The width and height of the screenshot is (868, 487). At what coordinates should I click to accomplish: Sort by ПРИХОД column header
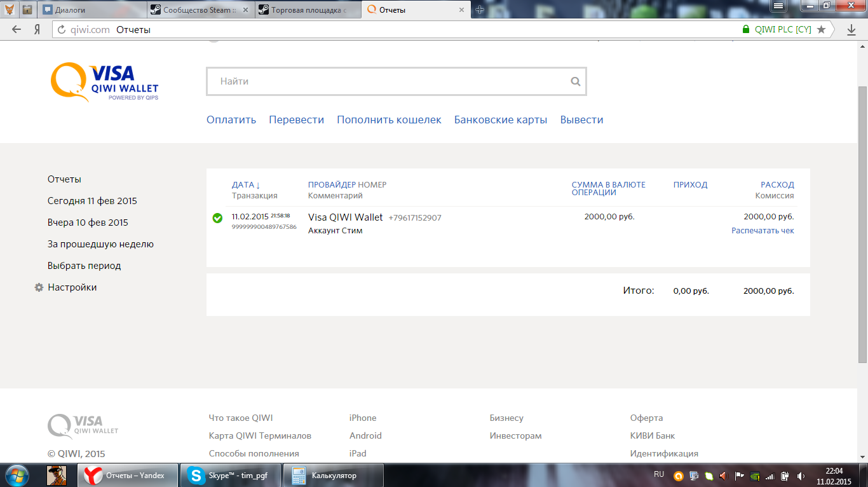(x=690, y=185)
